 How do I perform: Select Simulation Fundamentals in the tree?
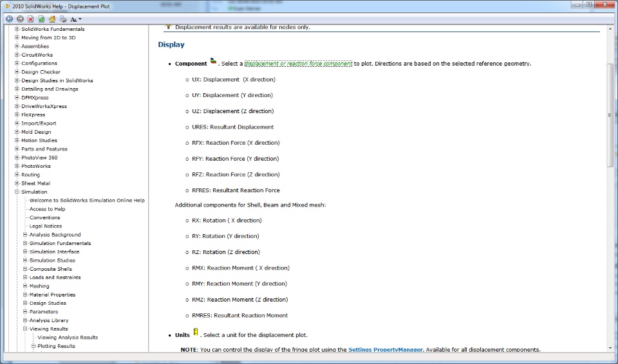pos(61,244)
